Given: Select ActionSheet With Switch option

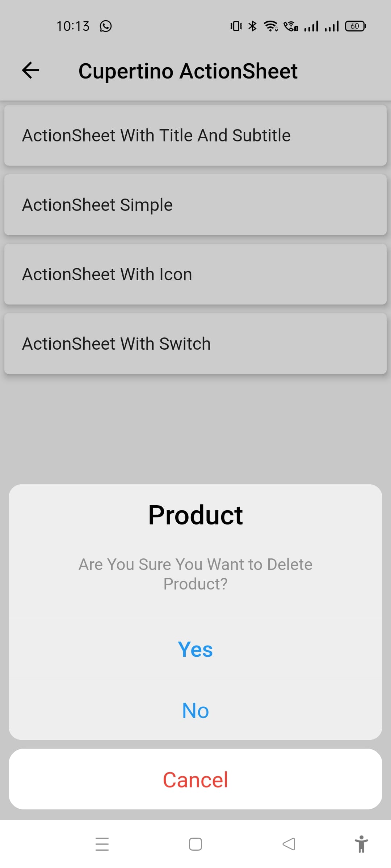Looking at the screenshot, I should (195, 344).
